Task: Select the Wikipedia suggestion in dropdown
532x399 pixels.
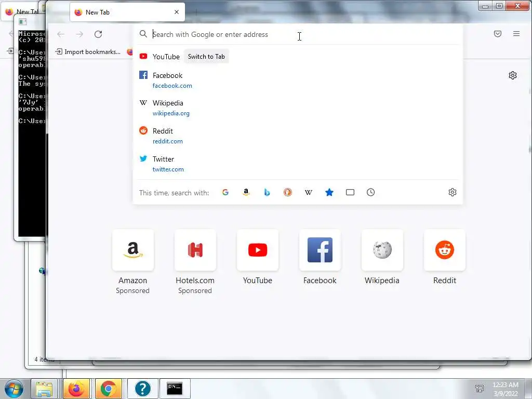Action: [x=298, y=108]
